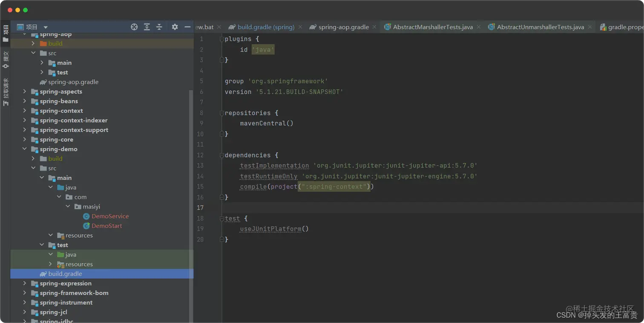
Task: Expand the spring-expression module
Action: (x=25, y=283)
